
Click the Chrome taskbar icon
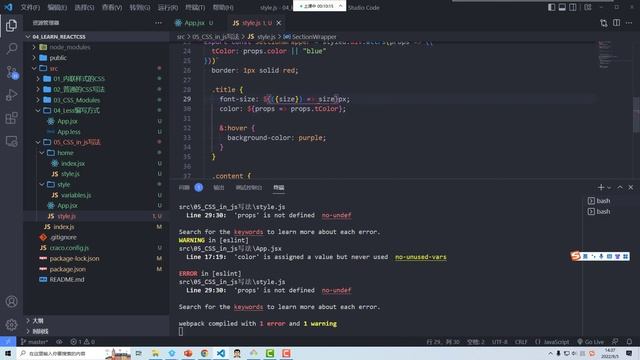pyautogui.click(x=204, y=353)
